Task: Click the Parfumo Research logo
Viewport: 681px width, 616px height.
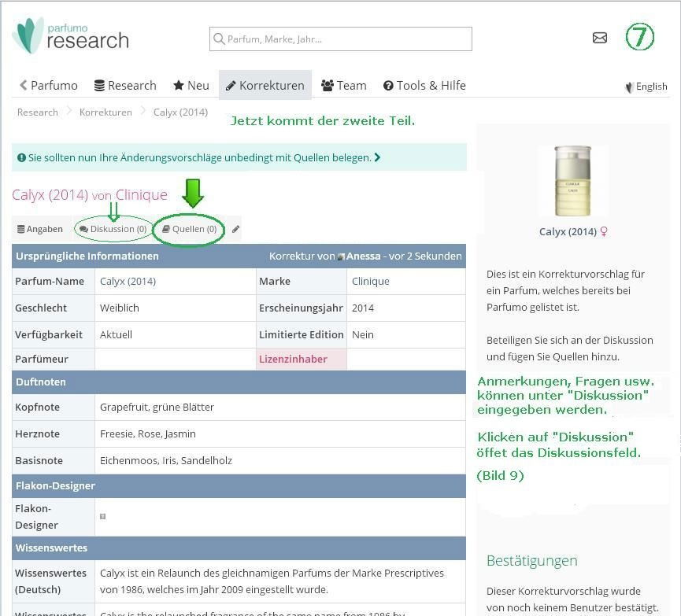Action: click(71, 36)
